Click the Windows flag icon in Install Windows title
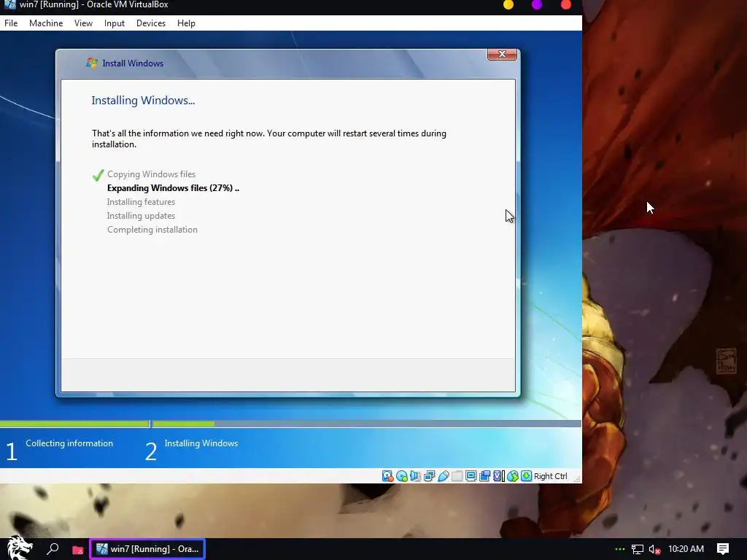This screenshot has width=747, height=560. pos(91,63)
